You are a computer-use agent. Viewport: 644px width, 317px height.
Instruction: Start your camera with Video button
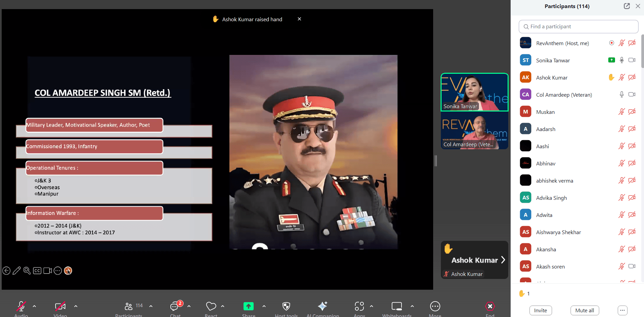pos(60,307)
